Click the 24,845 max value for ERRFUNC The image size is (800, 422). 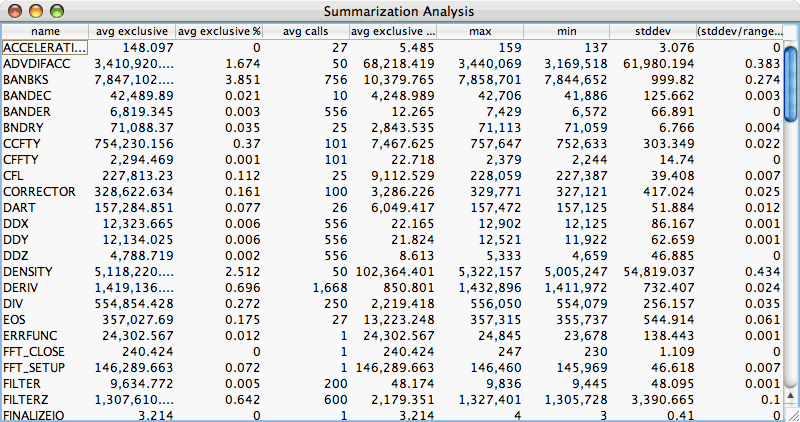pos(500,335)
